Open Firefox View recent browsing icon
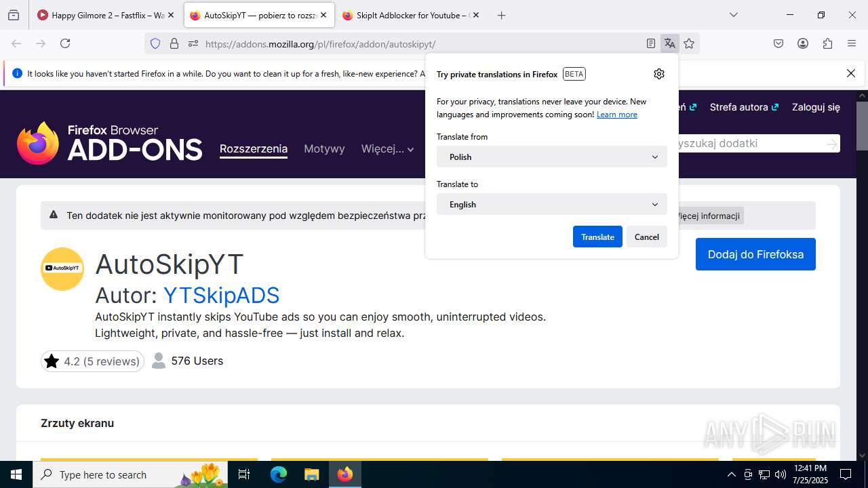The width and height of the screenshot is (868, 488). (x=14, y=15)
